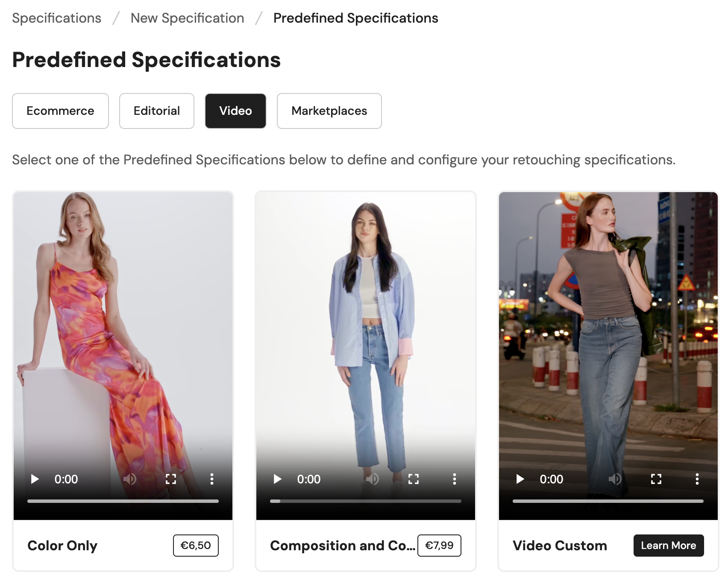Open the Marketplaces tab
This screenshot has height=578, width=728.
(x=329, y=111)
